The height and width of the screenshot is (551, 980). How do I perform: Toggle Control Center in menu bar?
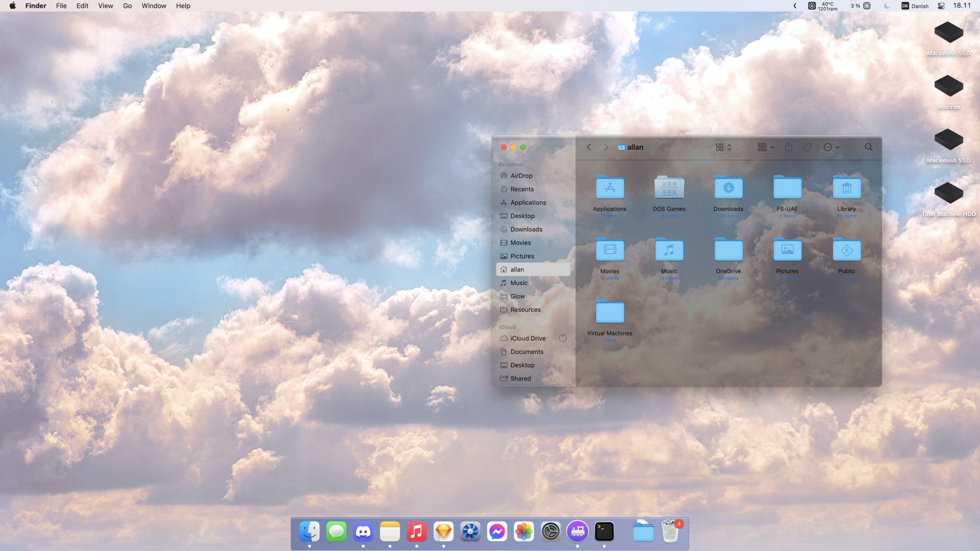coord(941,6)
